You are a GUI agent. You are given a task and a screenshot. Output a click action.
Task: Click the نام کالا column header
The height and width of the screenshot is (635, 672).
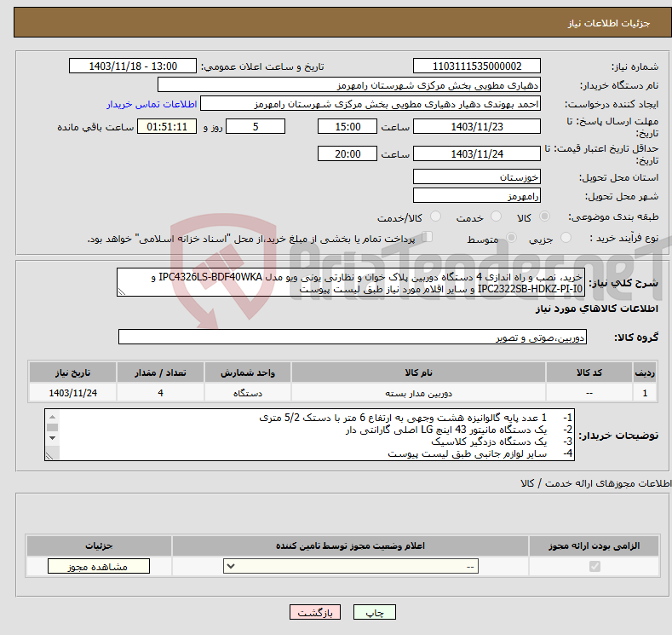coord(418,372)
